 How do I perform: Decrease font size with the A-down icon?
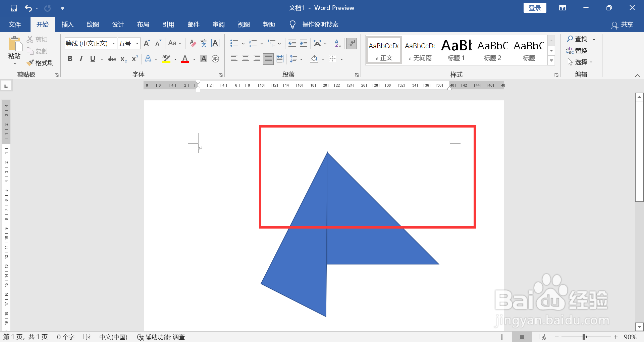(x=158, y=43)
